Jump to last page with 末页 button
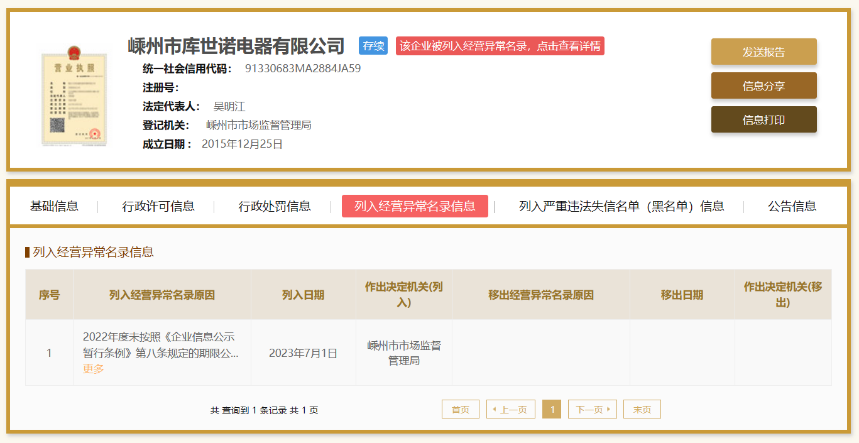 tap(642, 410)
